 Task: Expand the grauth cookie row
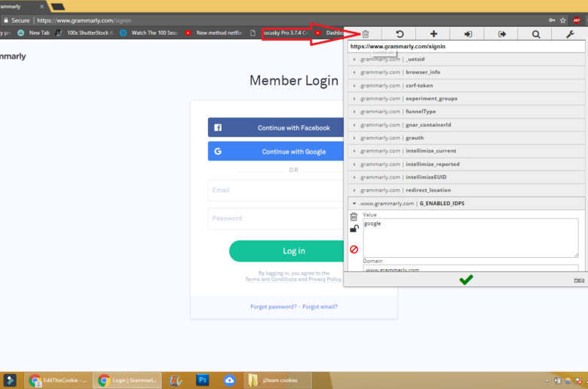coord(466,138)
